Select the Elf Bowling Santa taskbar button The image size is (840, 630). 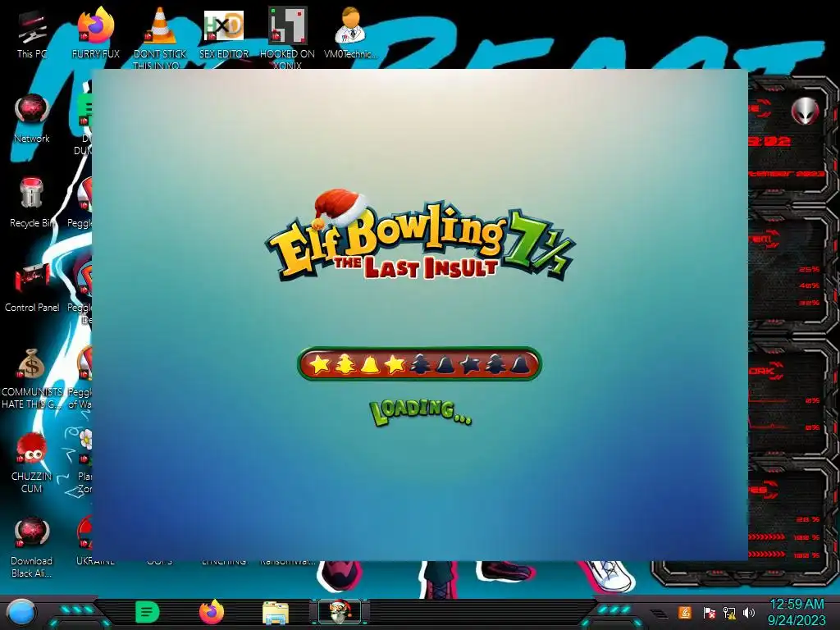[x=340, y=612]
